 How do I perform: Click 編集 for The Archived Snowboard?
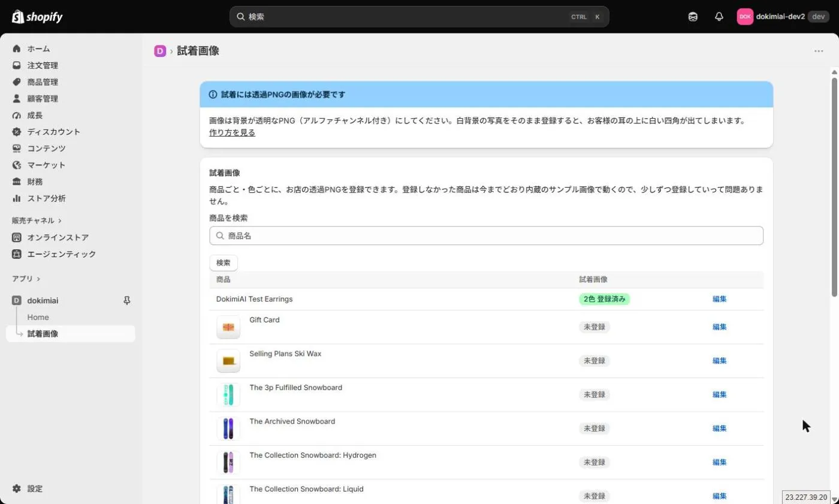[x=719, y=428]
